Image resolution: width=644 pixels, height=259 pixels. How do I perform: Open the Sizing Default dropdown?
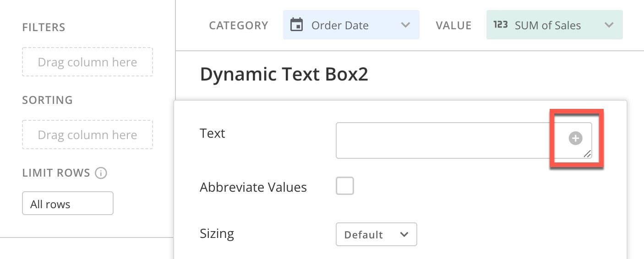click(x=376, y=234)
